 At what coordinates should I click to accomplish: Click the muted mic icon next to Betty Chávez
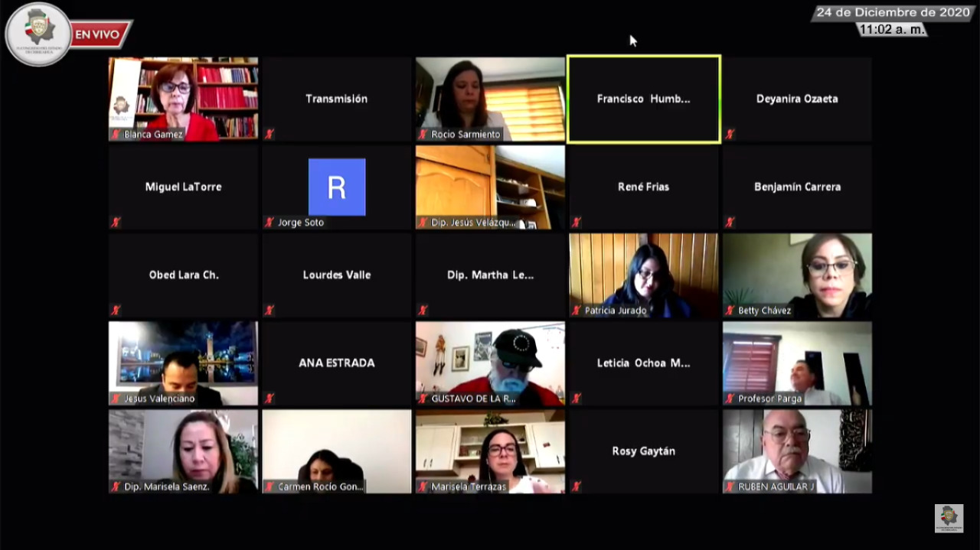730,311
